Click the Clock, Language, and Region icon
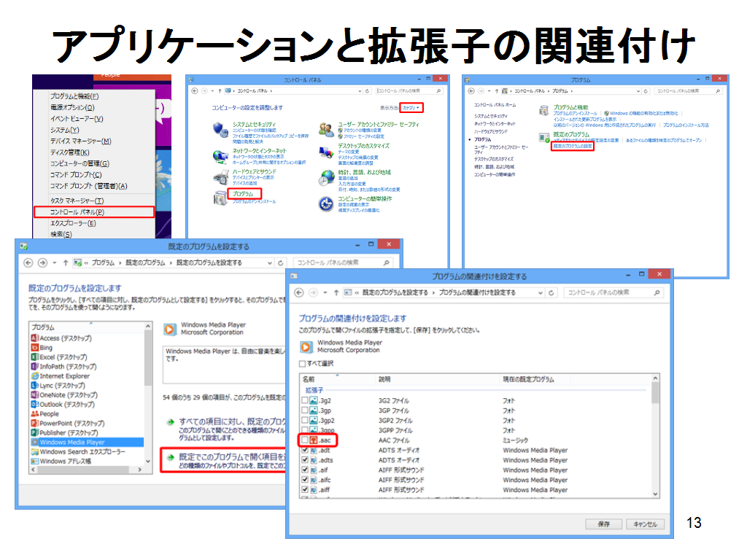The height and width of the screenshot is (560, 747). [x=326, y=177]
